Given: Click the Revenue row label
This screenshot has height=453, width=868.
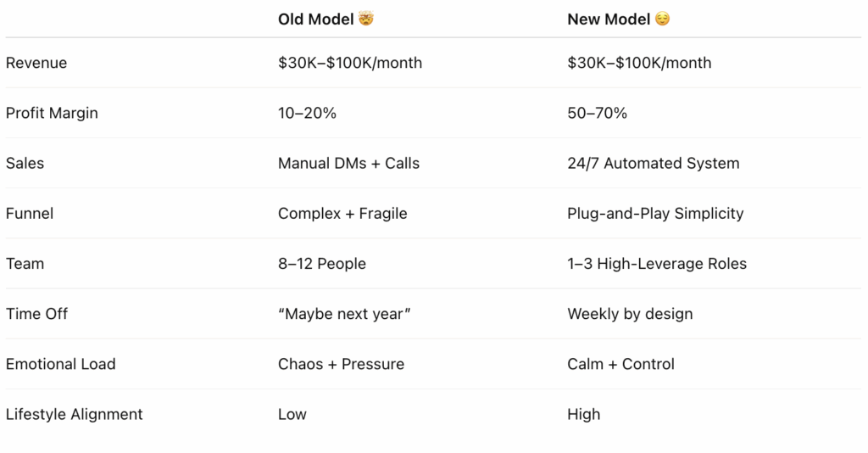Looking at the screenshot, I should [x=36, y=63].
